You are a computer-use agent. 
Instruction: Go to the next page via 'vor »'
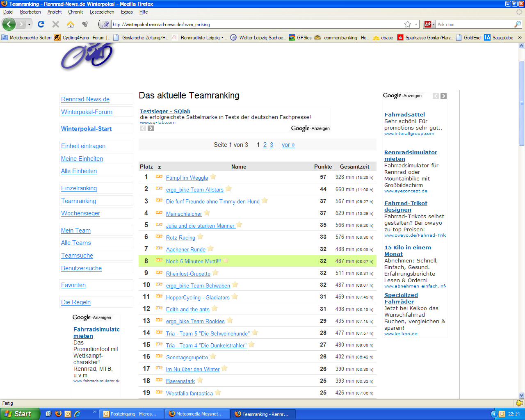tap(288, 145)
